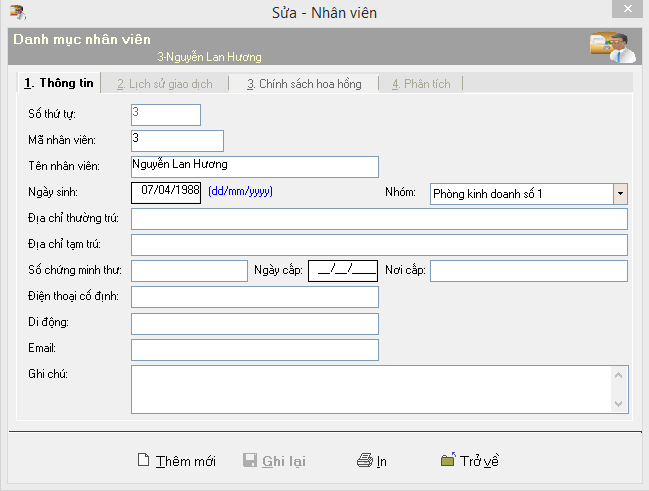Click the folder icon for Trở về
The image size is (649, 491).
click(x=448, y=461)
